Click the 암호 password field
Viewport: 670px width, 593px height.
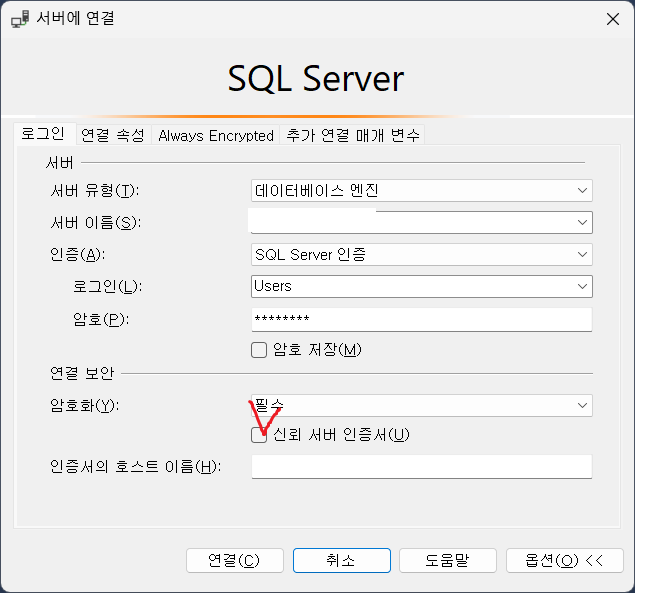point(422,320)
